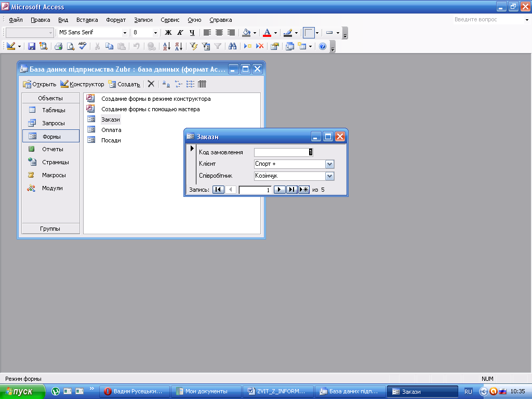Click the Cut scissors icon
The height and width of the screenshot is (399, 532).
(x=97, y=46)
